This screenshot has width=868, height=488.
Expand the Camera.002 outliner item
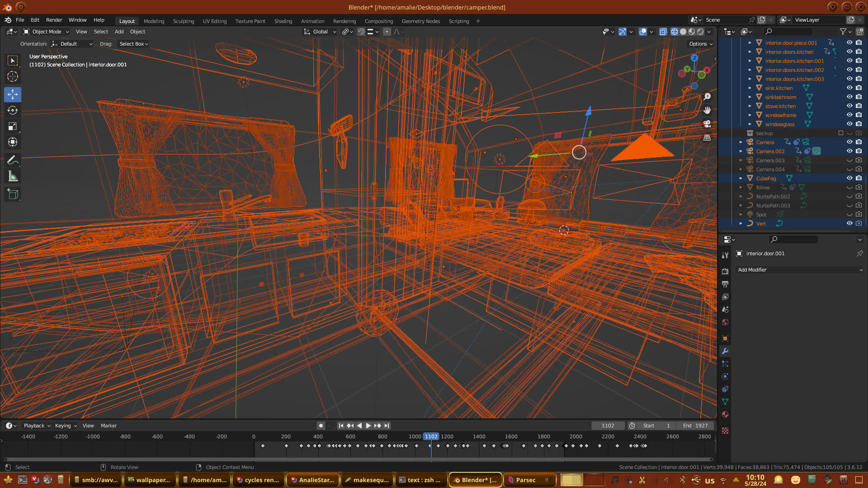[741, 151]
